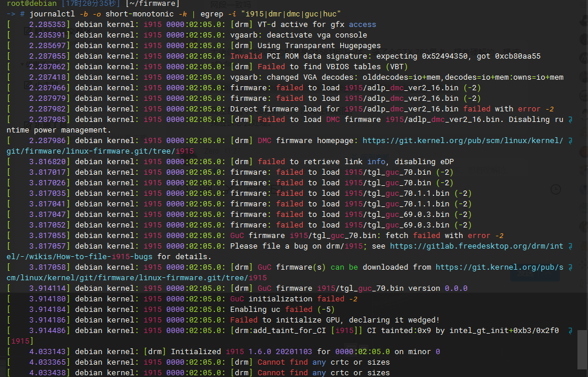Click "Failed to find VBIOS tables (VBT)" message
This screenshot has height=377, width=588.
333,66
